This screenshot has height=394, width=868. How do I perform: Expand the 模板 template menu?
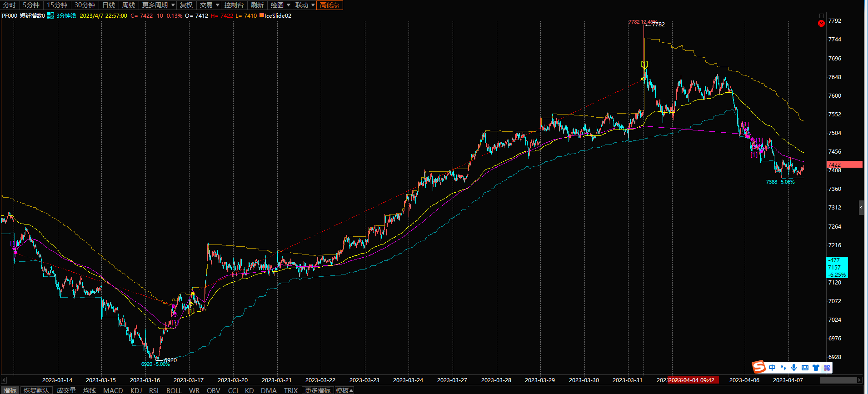coord(344,390)
